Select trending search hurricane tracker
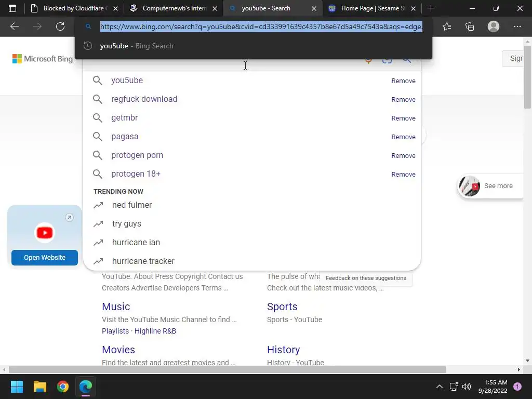The width and height of the screenshot is (532, 399). (x=143, y=261)
